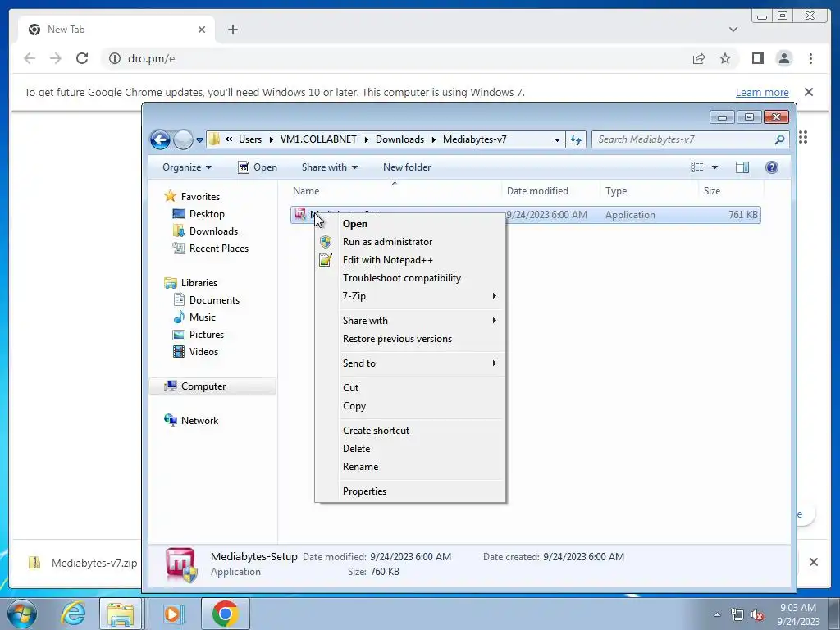This screenshot has height=630, width=840.
Task: Open the change view icon in Explorer toolbar
Action: pos(697,167)
